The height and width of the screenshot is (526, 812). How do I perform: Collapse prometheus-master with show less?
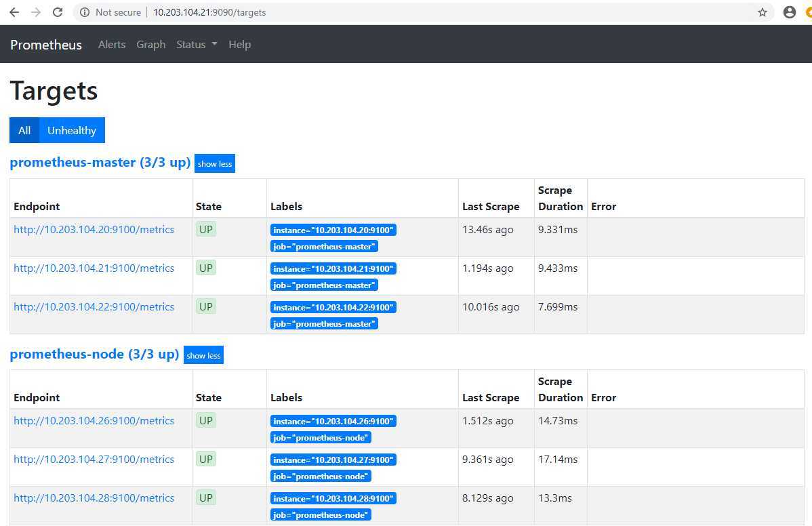point(215,163)
